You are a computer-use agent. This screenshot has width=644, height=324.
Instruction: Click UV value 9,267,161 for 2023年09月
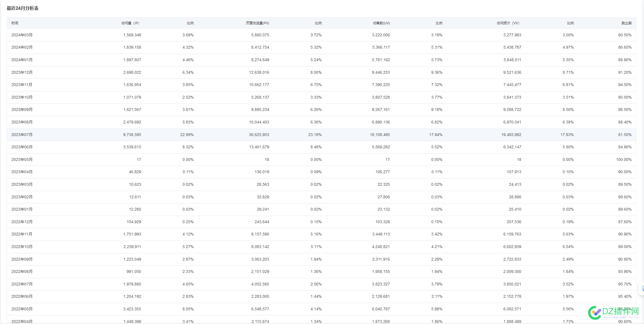[381, 109]
